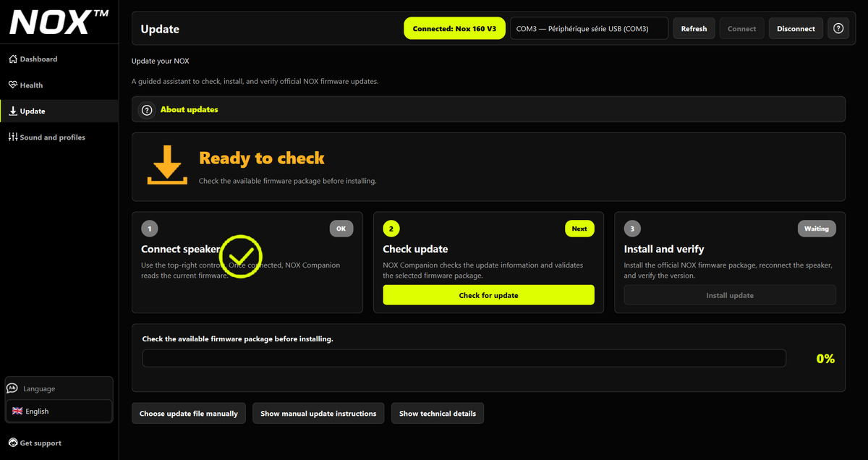This screenshot has width=868, height=460.
Task: Open the Health page in sidebar
Action: click(x=59, y=85)
